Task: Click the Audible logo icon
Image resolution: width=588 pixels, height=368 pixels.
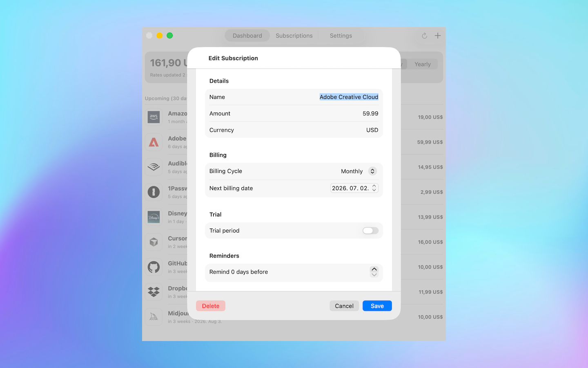Action: (x=154, y=167)
